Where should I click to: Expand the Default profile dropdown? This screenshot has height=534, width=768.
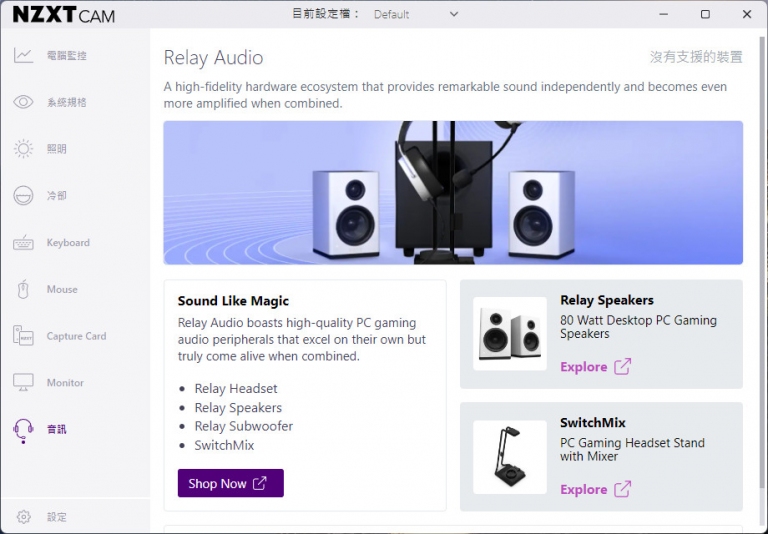(x=416, y=14)
